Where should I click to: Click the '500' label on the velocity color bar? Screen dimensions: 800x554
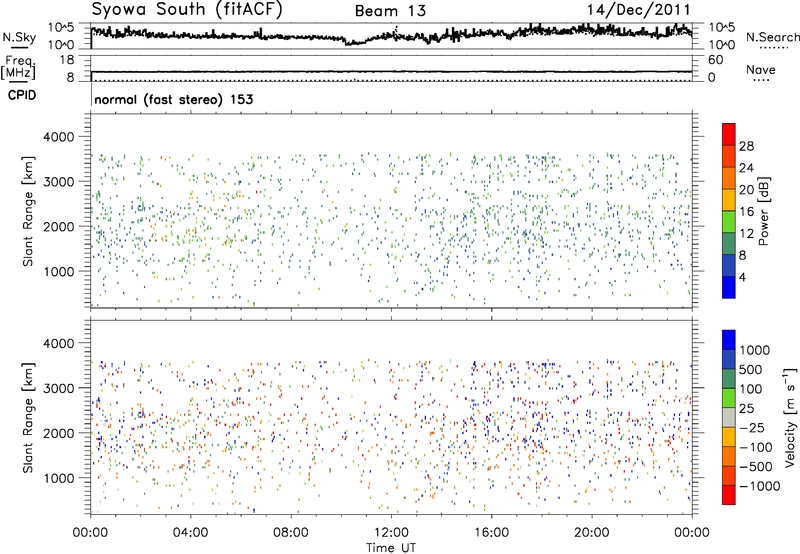753,370
